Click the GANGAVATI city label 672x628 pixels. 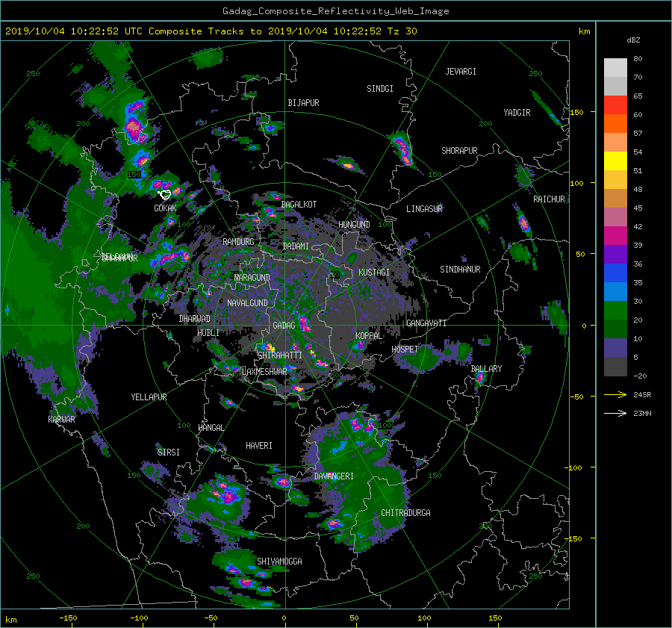click(x=426, y=323)
